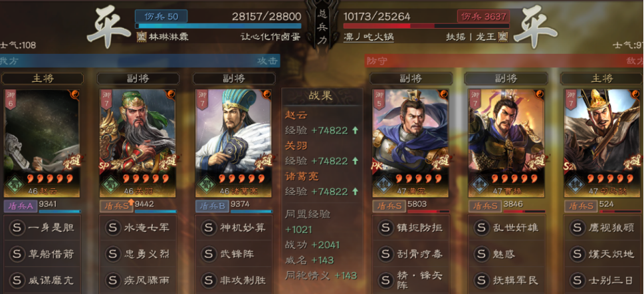Click the orange upgrade arrow next to 盾兵S
644x294 pixels.
[131, 202]
